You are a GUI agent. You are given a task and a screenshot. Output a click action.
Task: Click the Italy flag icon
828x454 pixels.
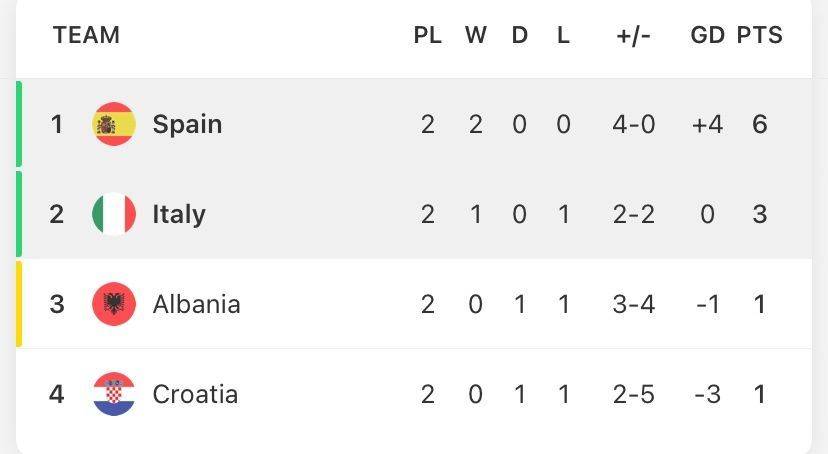click(x=114, y=214)
